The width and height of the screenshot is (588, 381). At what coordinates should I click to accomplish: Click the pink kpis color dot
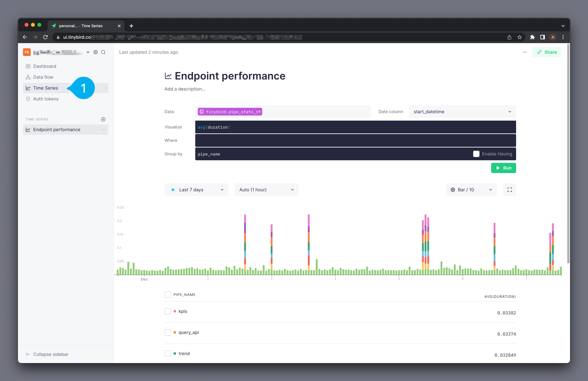175,311
